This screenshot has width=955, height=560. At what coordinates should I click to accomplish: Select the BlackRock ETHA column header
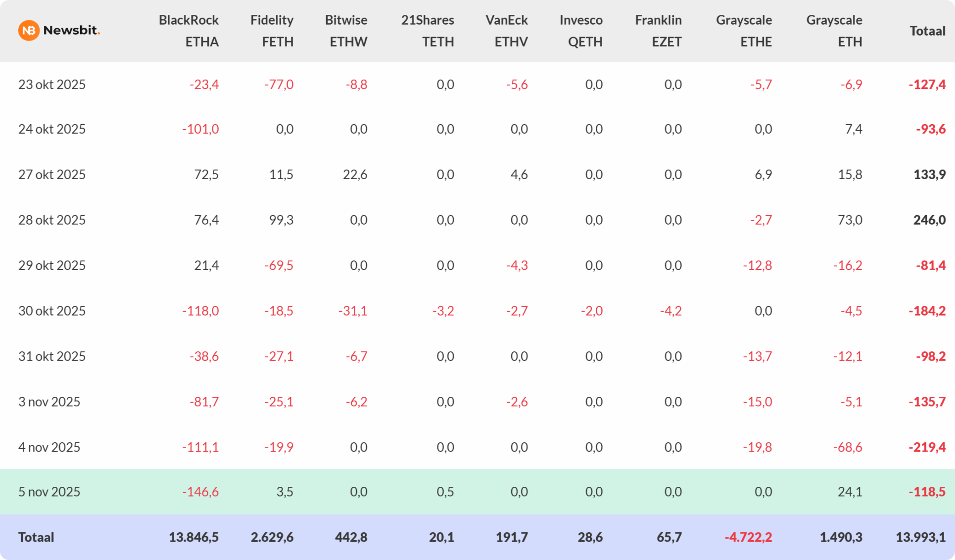(189, 31)
